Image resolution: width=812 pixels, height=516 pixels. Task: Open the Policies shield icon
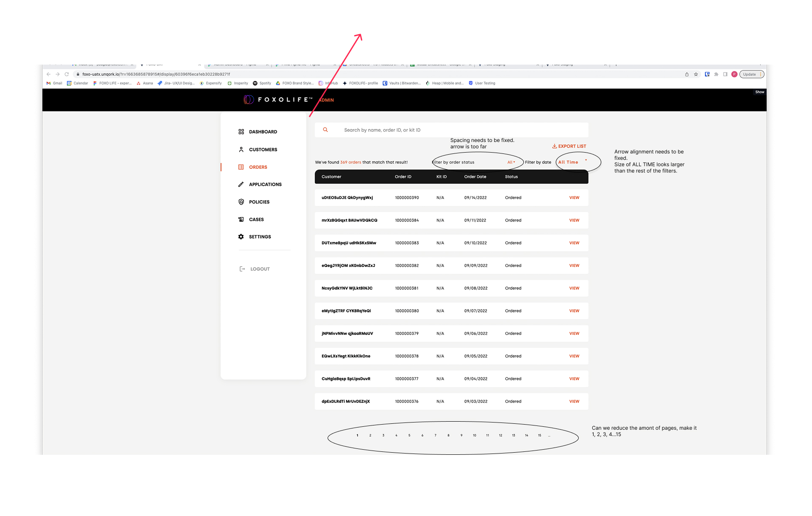241,202
